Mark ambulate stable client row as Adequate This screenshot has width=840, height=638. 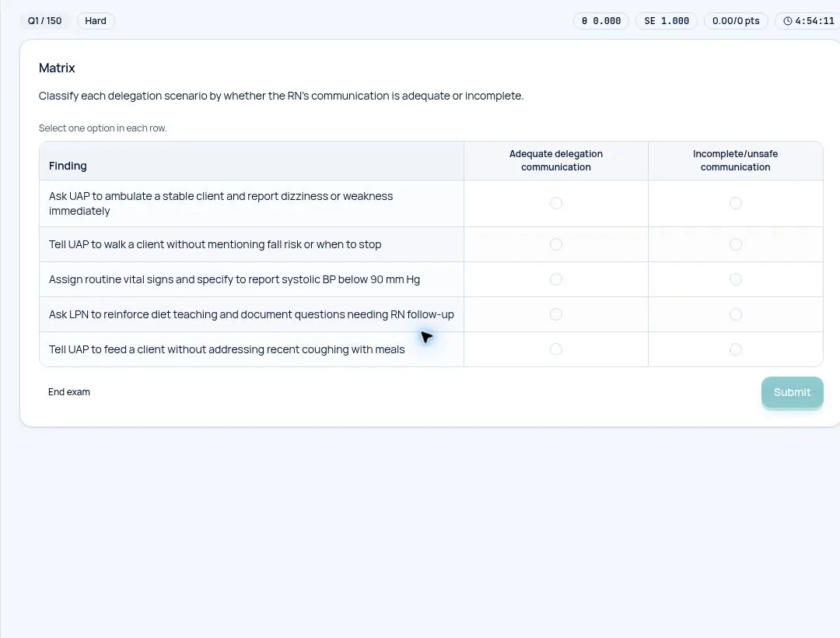(x=556, y=203)
